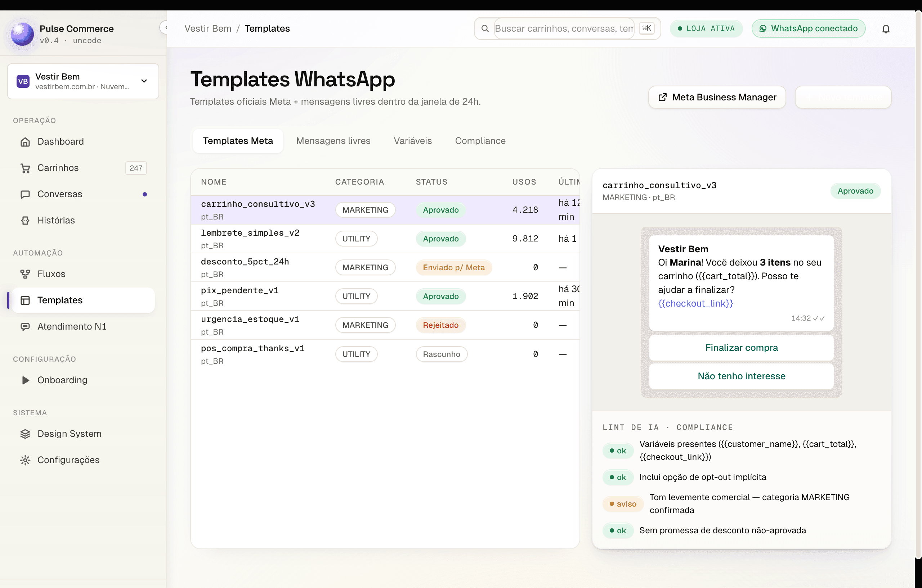
Task: Open Atendimento N1 in the sidebar
Action: [83, 326]
